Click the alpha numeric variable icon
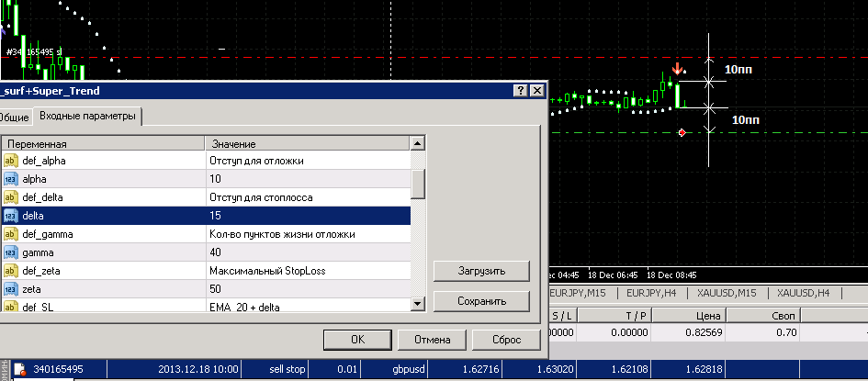Viewport: 868px width, 381px height. click(10, 179)
